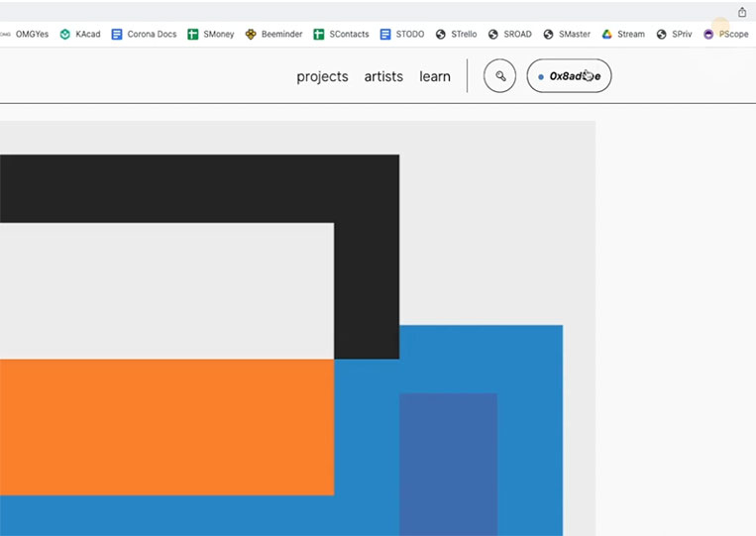Open the Stream Drive bookmark
Screen dimensions: 756x536
pyautogui.click(x=623, y=35)
